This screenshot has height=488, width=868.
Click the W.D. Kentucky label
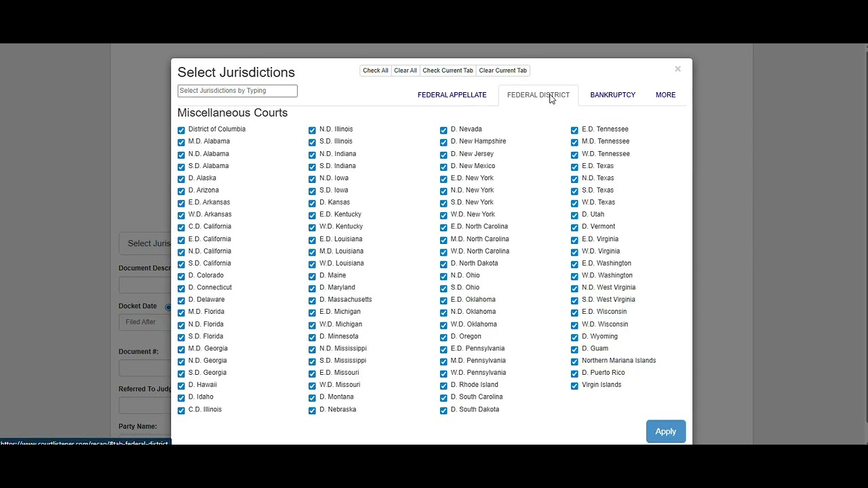[x=341, y=226]
